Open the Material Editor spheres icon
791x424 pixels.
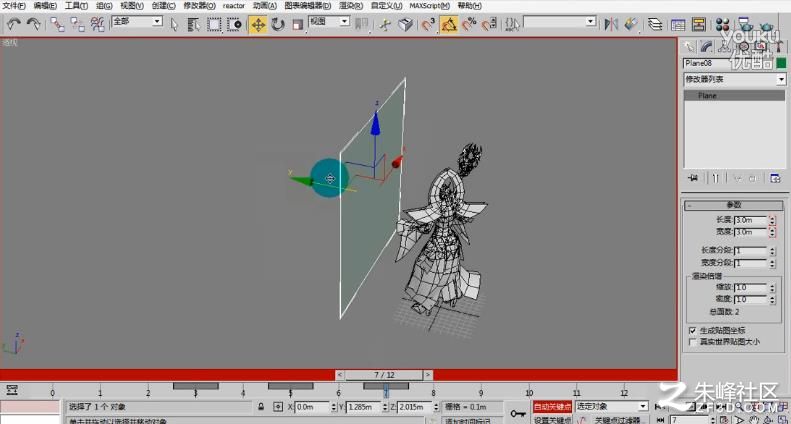[x=722, y=24]
